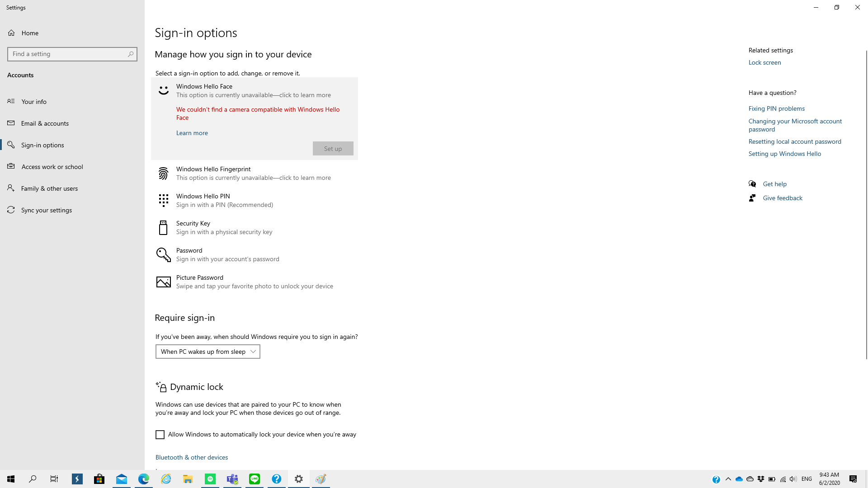Screen dimensions: 868x488
Task: Expand the Security Key option
Action: pyautogui.click(x=255, y=228)
